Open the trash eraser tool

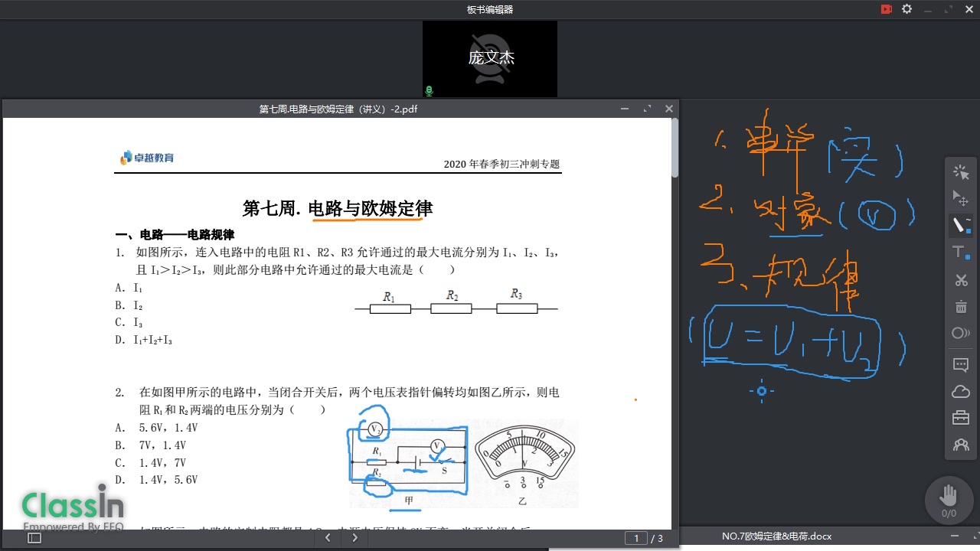pyautogui.click(x=960, y=306)
